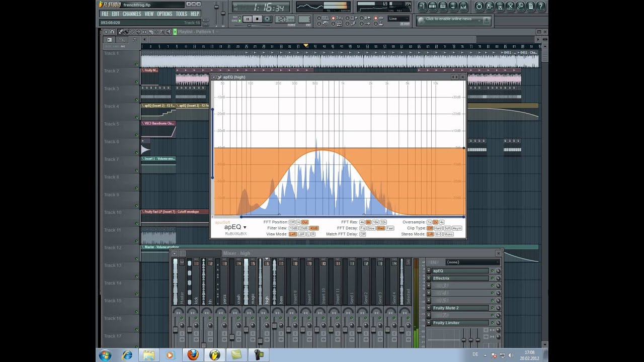The height and width of the screenshot is (362, 644).
Task: Click the transport Pause button
Action: [247, 19]
